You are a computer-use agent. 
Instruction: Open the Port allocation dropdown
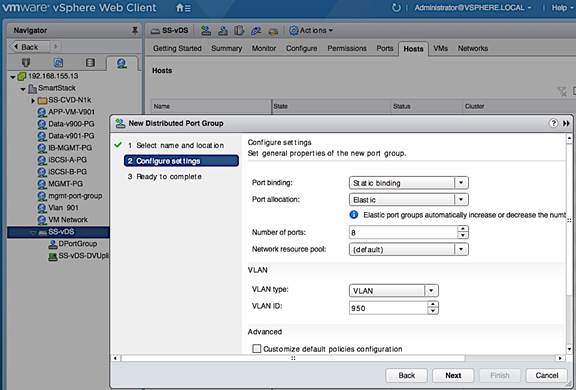tap(408, 199)
